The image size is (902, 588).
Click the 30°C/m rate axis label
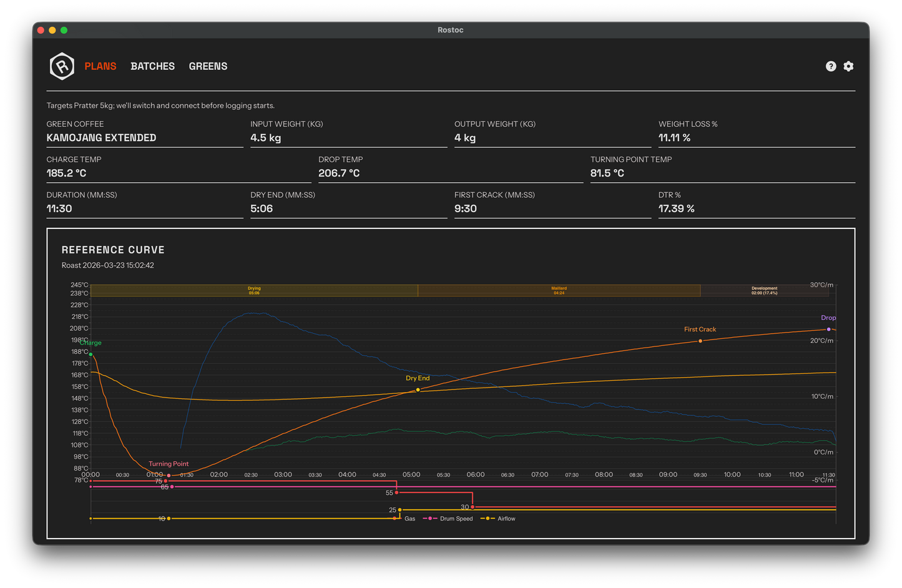821,285
